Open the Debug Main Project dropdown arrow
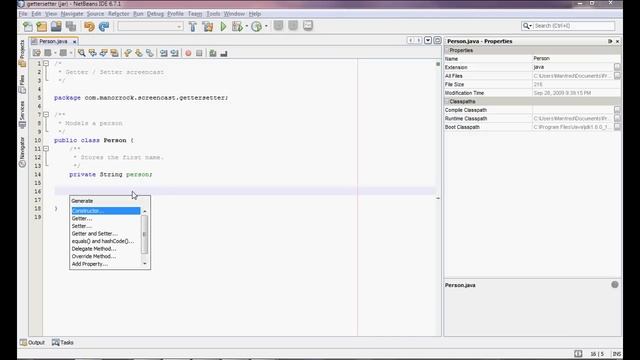 coord(247,27)
